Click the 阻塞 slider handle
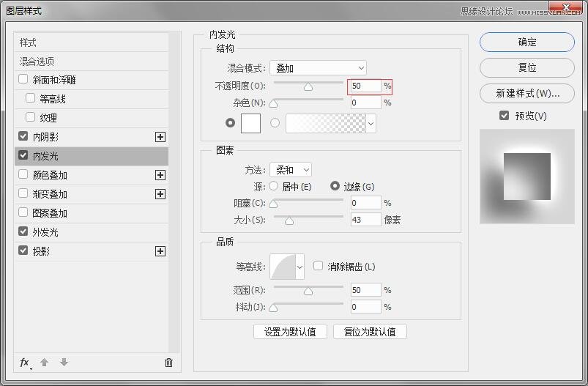588x386 pixels. [273, 204]
